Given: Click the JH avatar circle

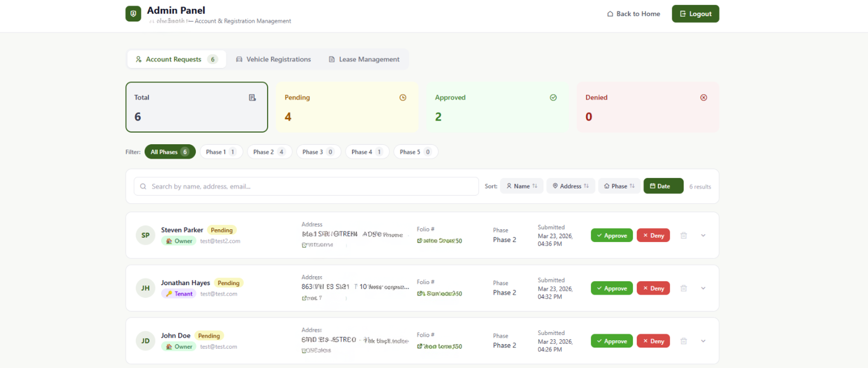Looking at the screenshot, I should click(x=145, y=288).
